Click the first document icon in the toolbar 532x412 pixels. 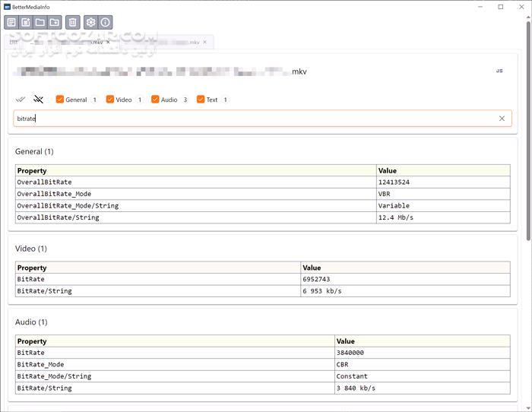point(11,22)
